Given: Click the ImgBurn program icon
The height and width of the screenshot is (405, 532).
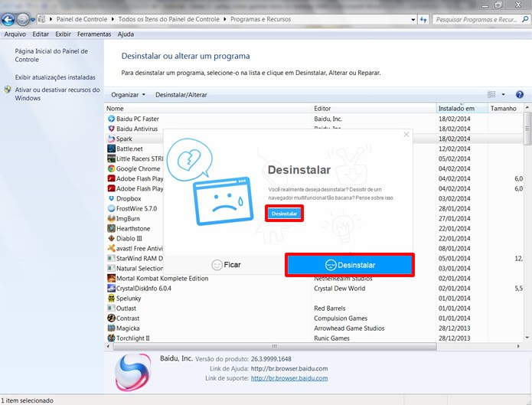Looking at the screenshot, I should pos(111,219).
